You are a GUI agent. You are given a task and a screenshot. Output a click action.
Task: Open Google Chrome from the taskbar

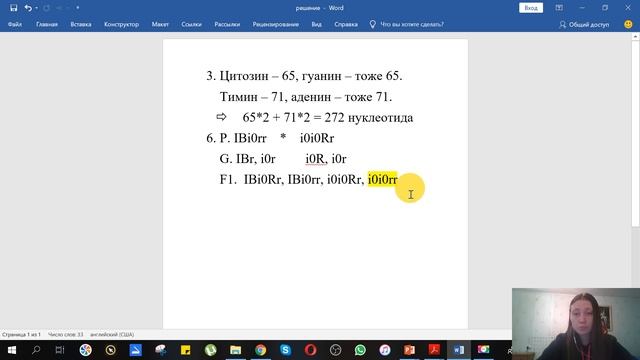pyautogui.click(x=260, y=350)
